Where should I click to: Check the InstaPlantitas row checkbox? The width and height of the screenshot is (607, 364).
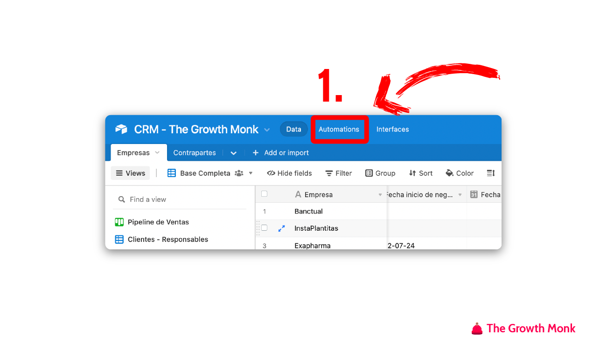pos(264,228)
